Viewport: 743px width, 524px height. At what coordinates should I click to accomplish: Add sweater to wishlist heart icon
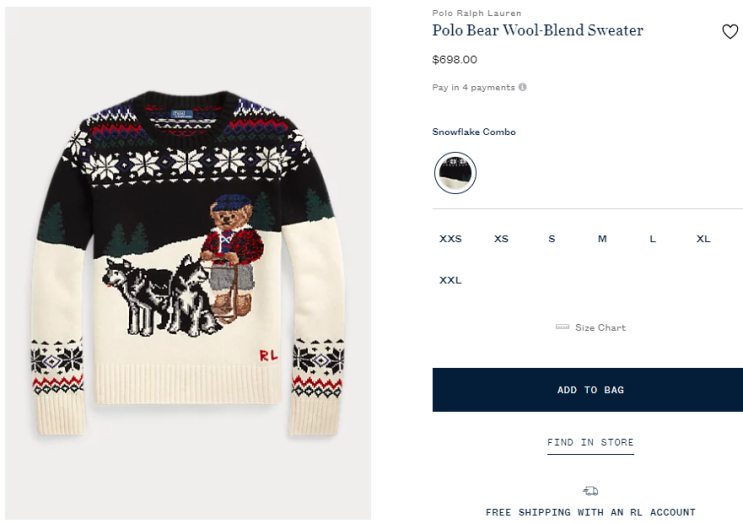coord(730,32)
